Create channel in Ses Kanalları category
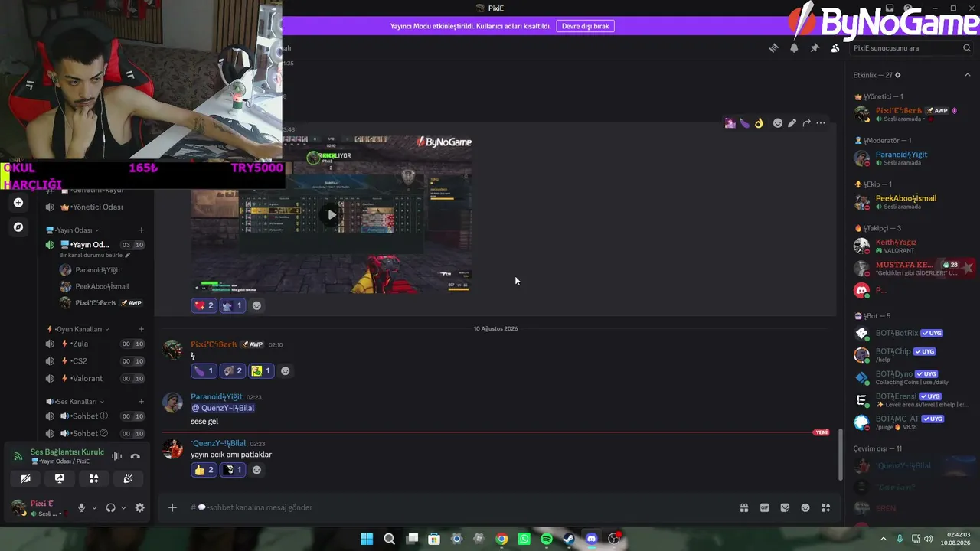980x551 pixels. [141, 402]
